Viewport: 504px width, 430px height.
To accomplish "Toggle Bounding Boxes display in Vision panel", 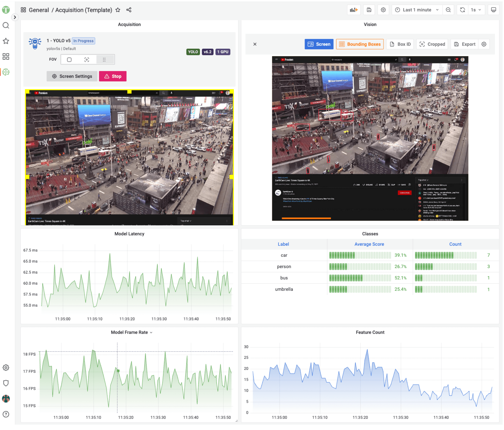I will tap(360, 44).
